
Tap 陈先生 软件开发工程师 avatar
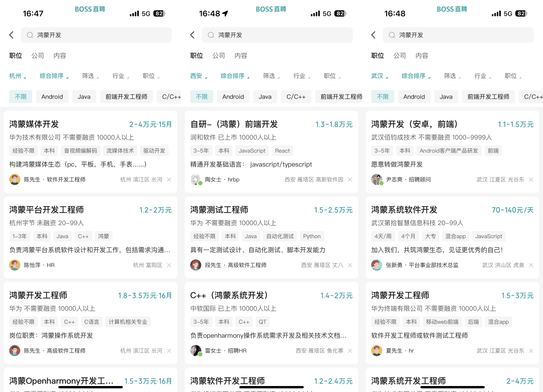pyautogui.click(x=15, y=179)
